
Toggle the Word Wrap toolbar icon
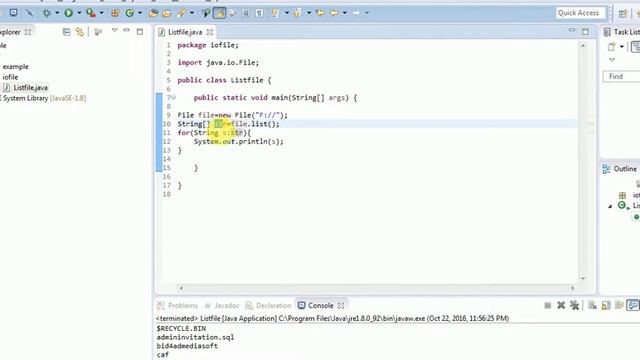233,13
